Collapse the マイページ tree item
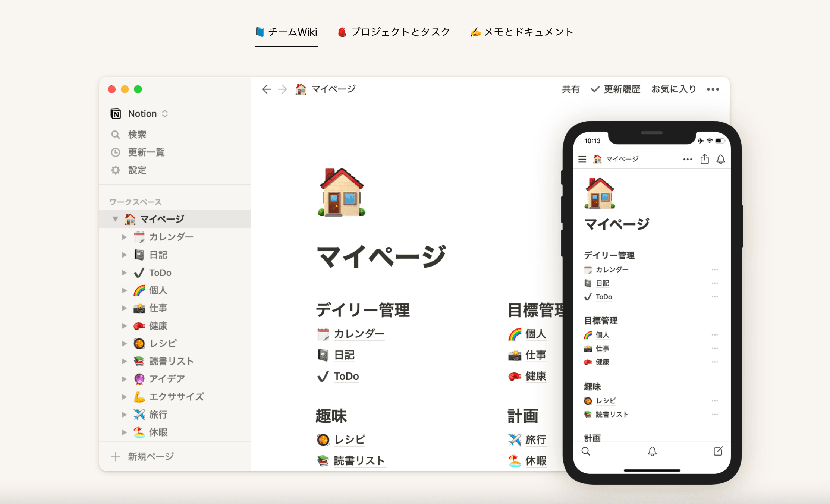The image size is (830, 504). (115, 219)
